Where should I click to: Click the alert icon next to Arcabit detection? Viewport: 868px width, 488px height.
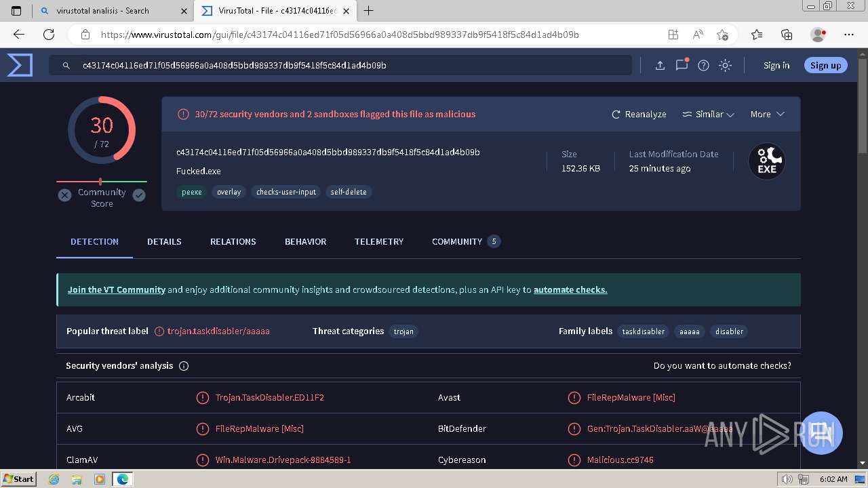pyautogui.click(x=202, y=397)
